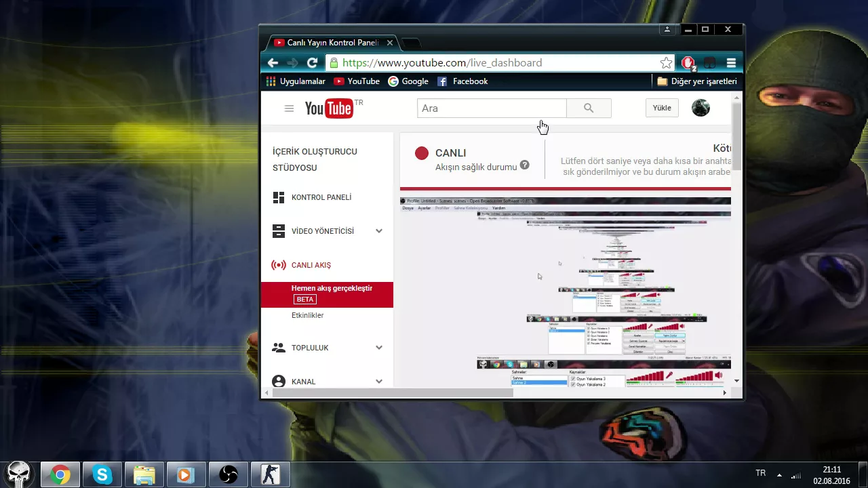Toggle the YouTube guide hamburger menu
Viewport: 868px width, 488px height.
pyautogui.click(x=289, y=108)
